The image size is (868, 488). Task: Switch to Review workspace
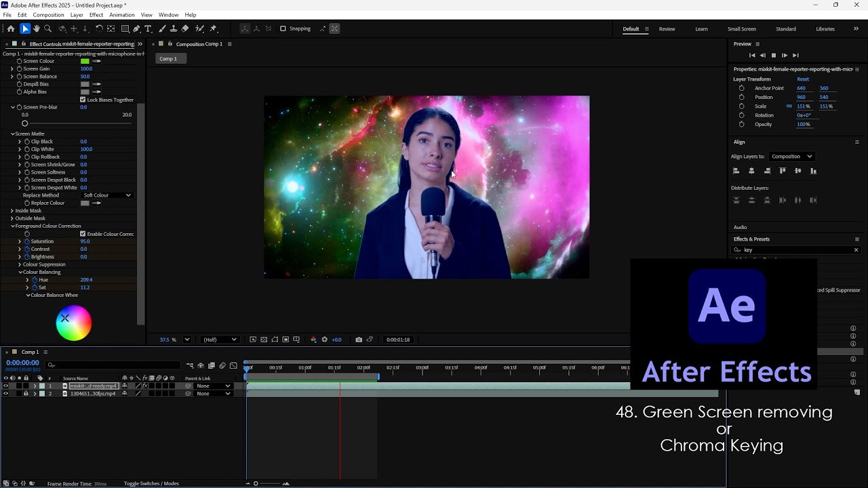pos(667,29)
